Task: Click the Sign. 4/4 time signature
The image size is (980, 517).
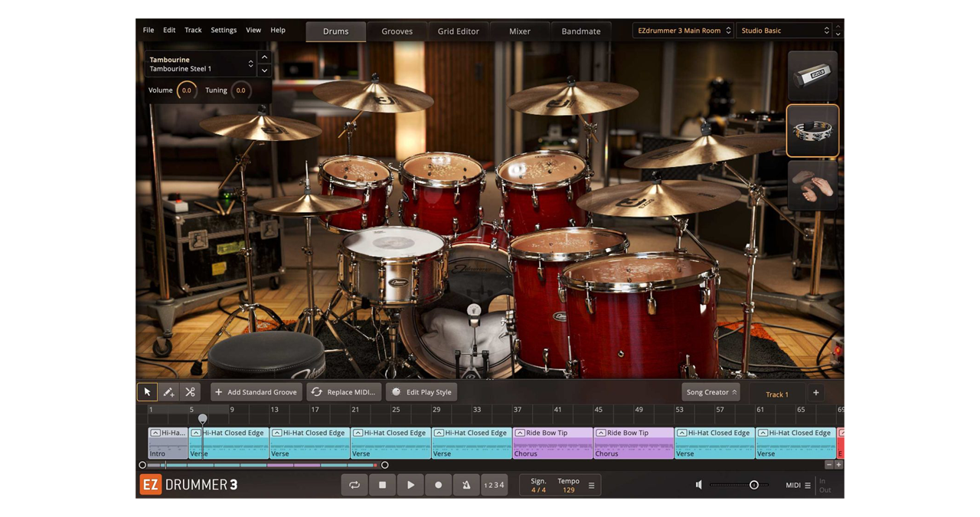Action: [539, 486]
